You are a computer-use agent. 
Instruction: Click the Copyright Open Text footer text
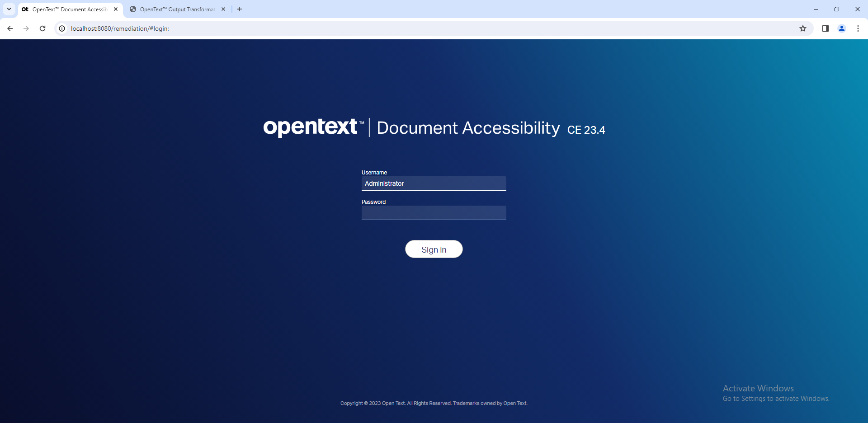(x=434, y=403)
